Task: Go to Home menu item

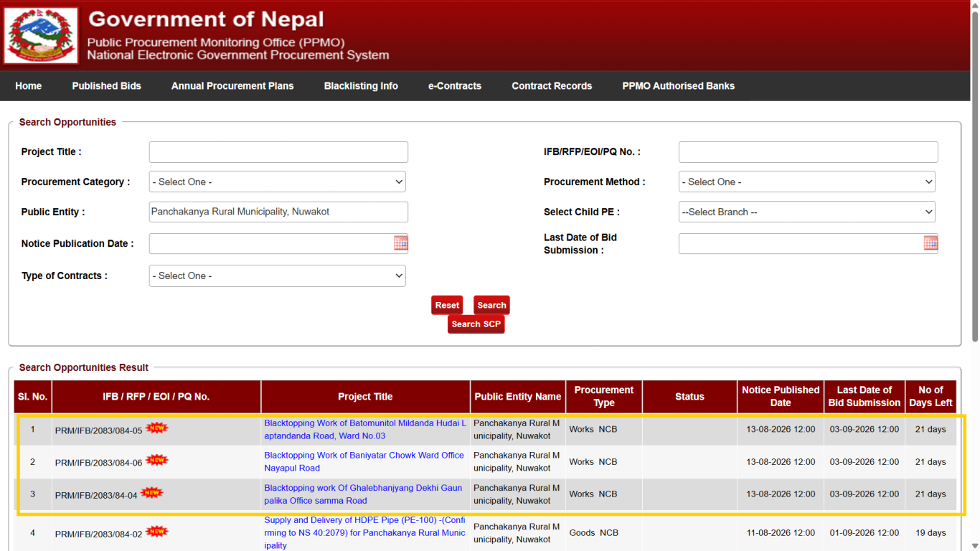Action: tap(29, 86)
